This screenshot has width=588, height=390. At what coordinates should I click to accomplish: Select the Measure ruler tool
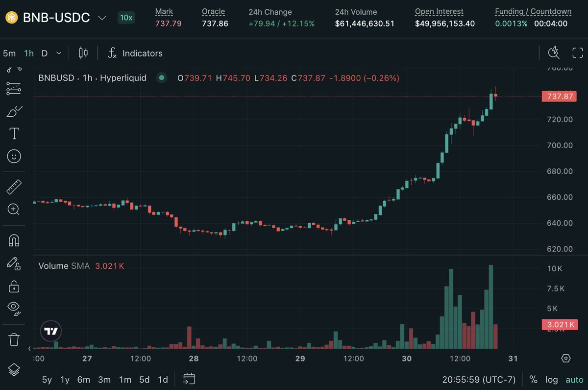pos(14,187)
